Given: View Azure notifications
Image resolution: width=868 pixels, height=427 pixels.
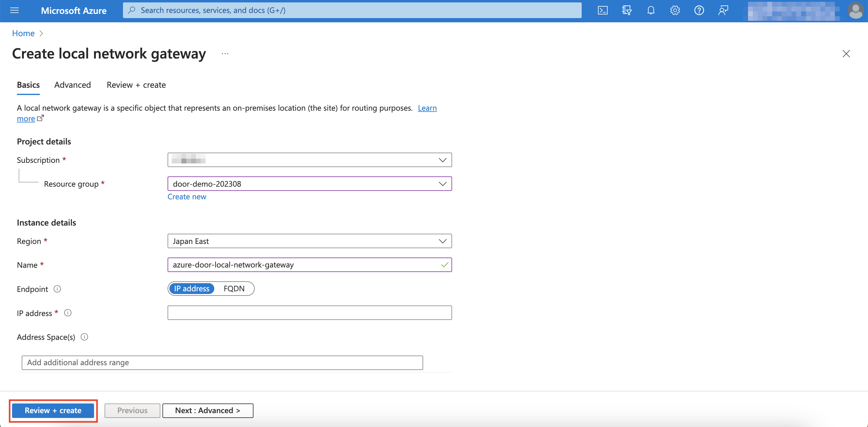Looking at the screenshot, I should click(651, 10).
